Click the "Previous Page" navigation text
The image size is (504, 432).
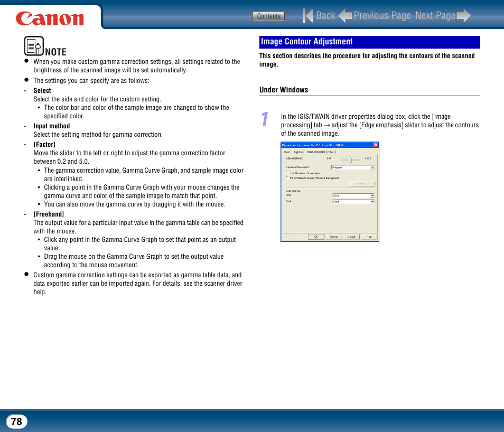(x=382, y=15)
